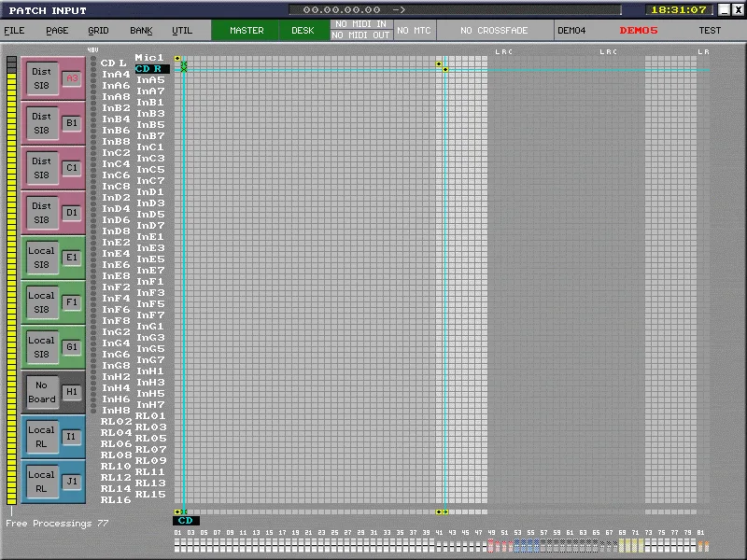Select the Local RL I1 card slot
The image size is (747, 560).
click(x=53, y=437)
